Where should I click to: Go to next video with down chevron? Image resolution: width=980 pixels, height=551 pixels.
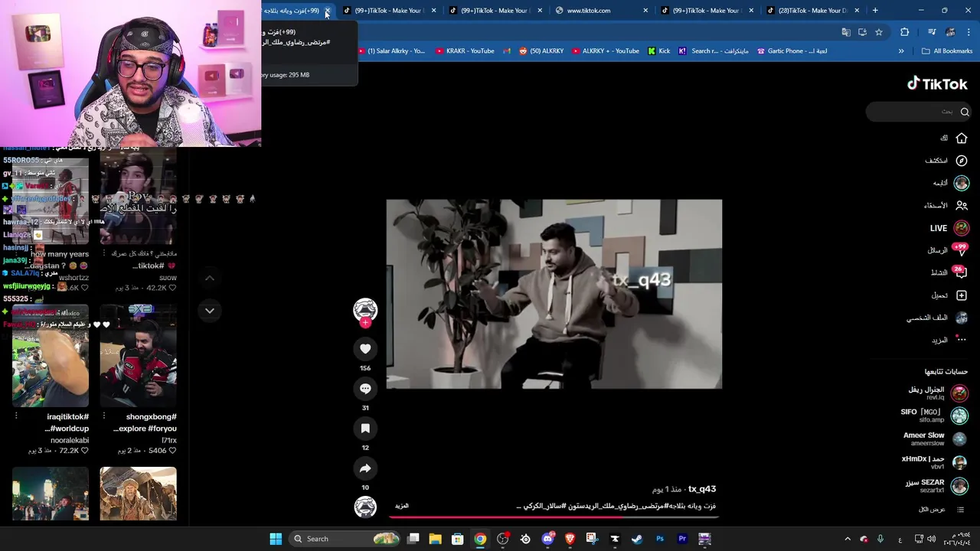pos(210,311)
